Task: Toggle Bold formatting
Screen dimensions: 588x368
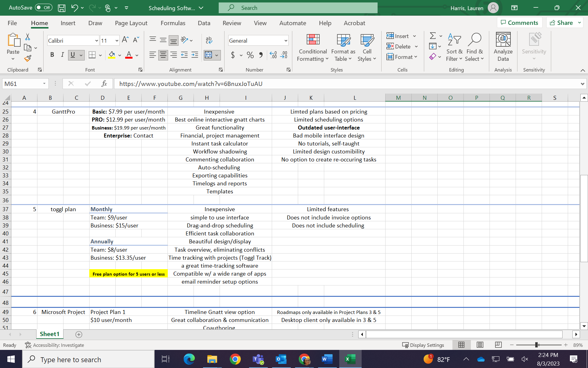Action: pos(52,55)
